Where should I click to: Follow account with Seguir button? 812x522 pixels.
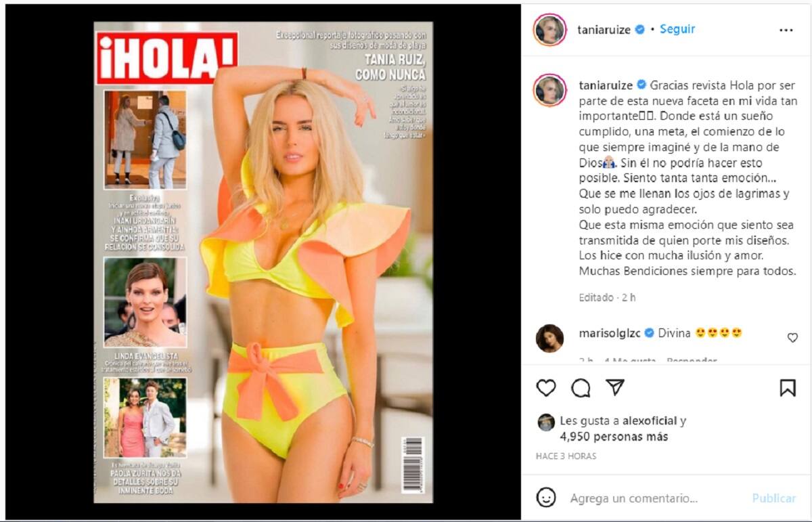coord(677,29)
